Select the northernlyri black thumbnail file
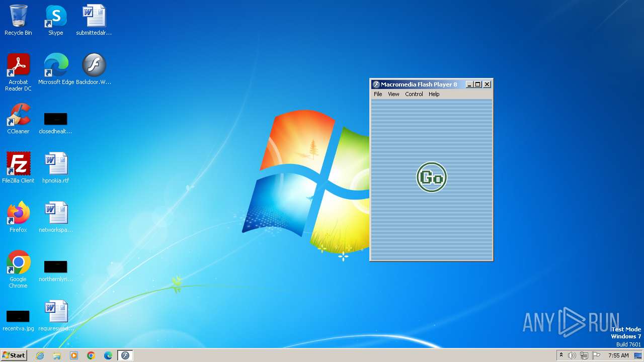This screenshot has height=362, width=644. pos(55,271)
